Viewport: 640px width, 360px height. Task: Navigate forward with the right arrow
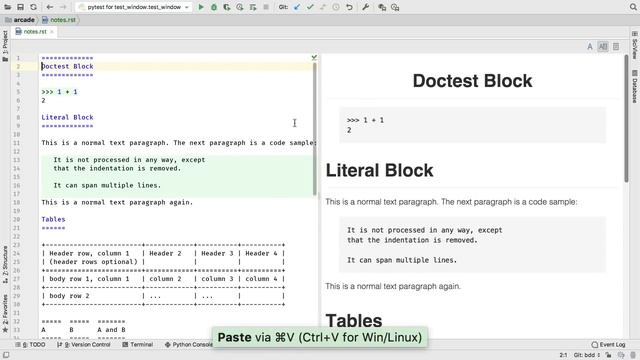pos(63,7)
